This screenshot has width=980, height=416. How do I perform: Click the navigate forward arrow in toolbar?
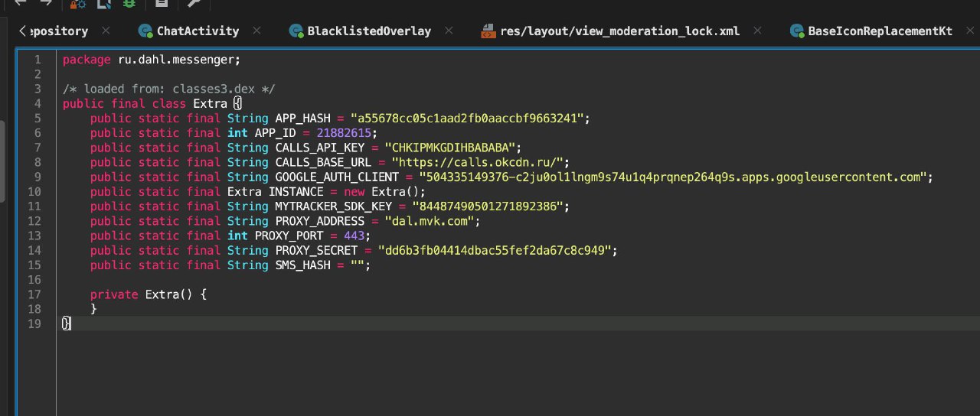coord(46,2)
